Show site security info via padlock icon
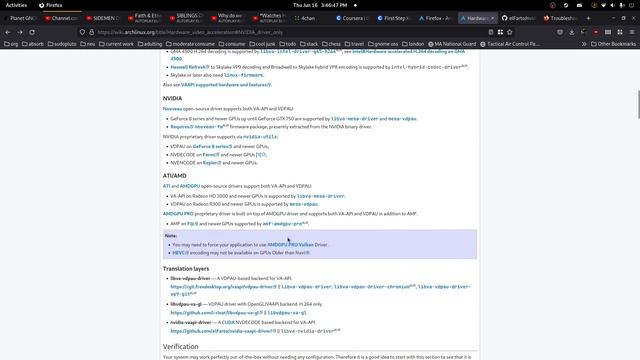Screen dimensions: 640x360 click(x=91, y=32)
